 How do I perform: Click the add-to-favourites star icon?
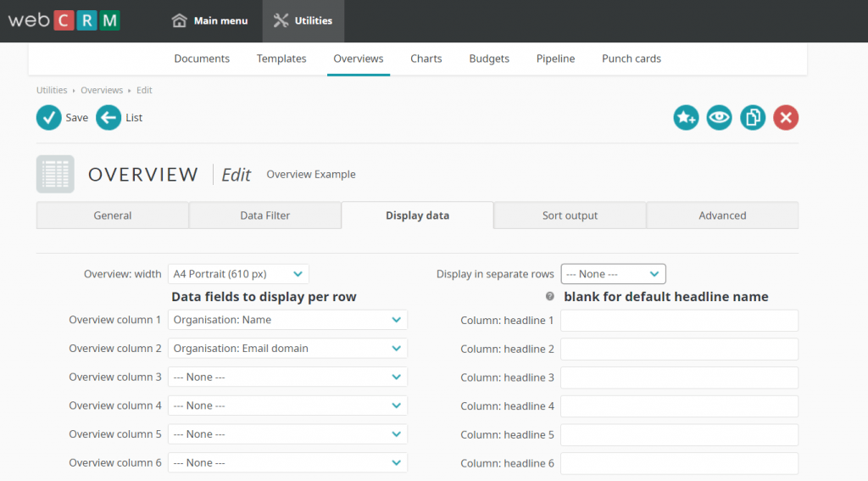pyautogui.click(x=686, y=118)
